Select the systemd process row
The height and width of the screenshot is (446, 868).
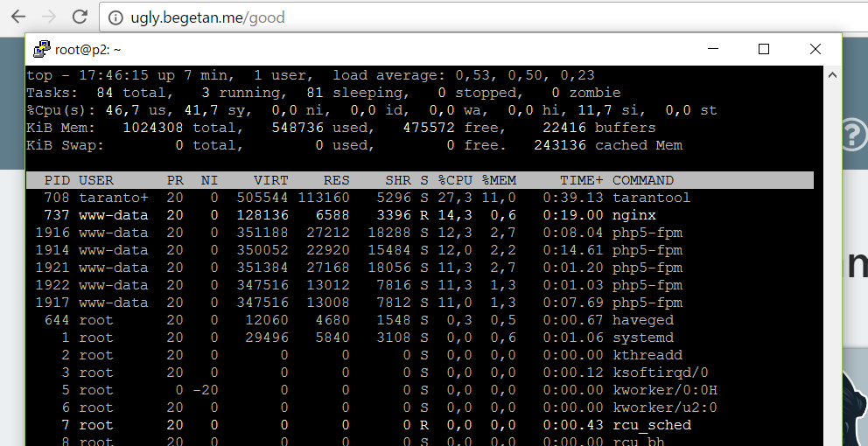point(420,338)
